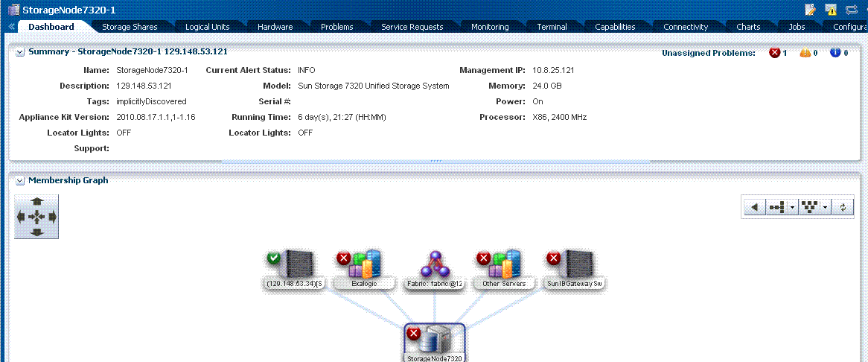Click the Name value StorageNode7320-1

[152, 70]
